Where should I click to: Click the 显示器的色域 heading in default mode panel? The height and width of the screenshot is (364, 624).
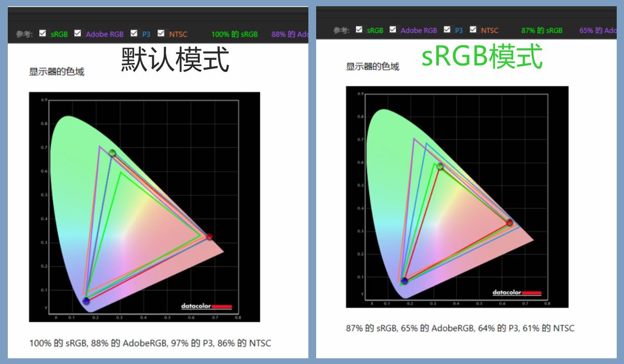(x=57, y=72)
